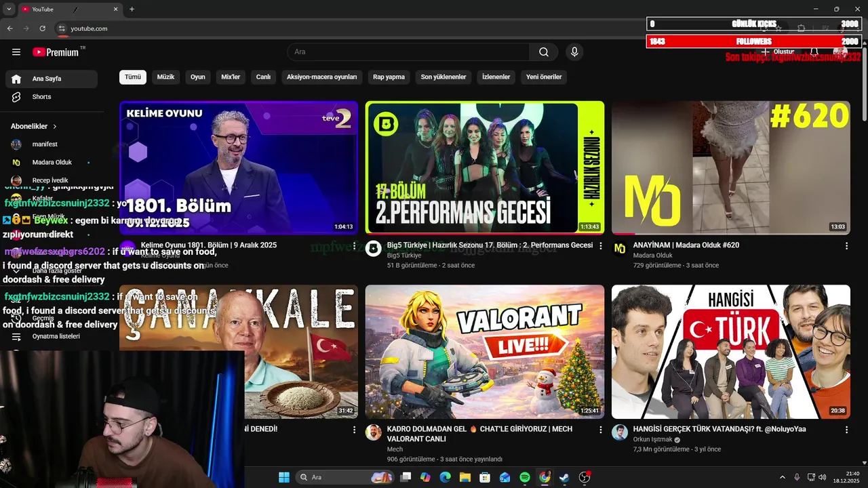Select the Yeni öneriler chip
The width and height of the screenshot is (868, 488).
[544, 77]
